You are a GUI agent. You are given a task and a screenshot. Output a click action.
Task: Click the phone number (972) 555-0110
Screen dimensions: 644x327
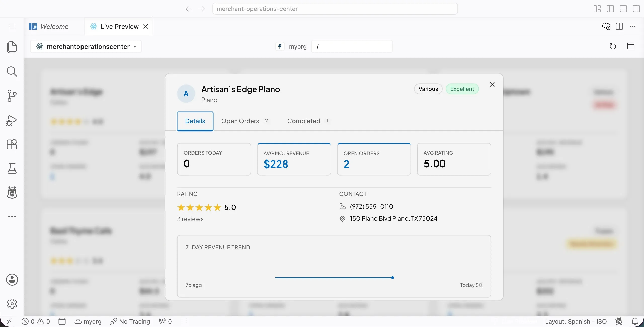(372, 206)
